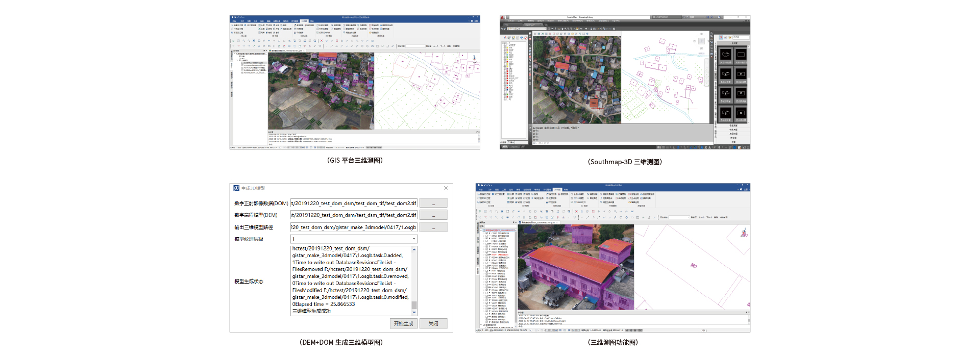Click the red X delete toolbar icon

pos(576,211)
